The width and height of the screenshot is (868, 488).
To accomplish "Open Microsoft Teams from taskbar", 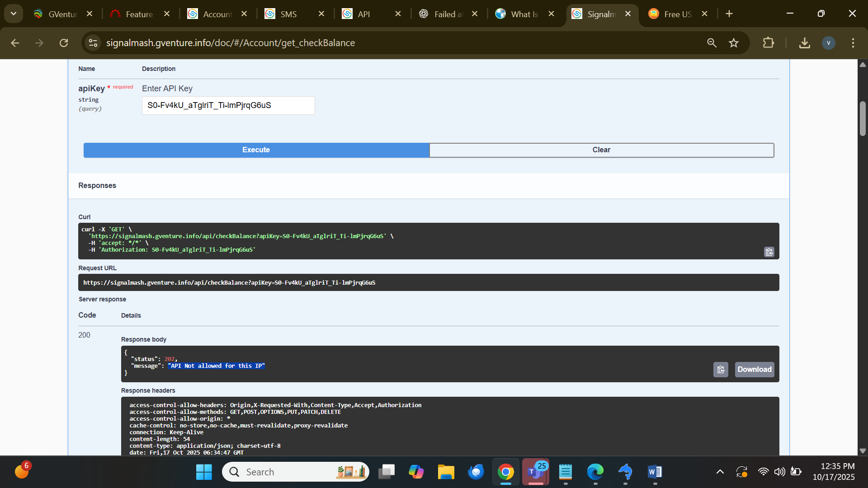I will tap(535, 472).
